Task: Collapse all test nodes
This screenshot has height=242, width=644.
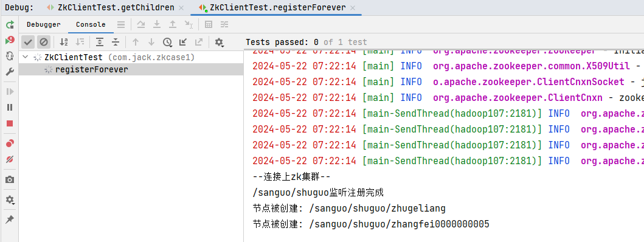Action: point(116,42)
